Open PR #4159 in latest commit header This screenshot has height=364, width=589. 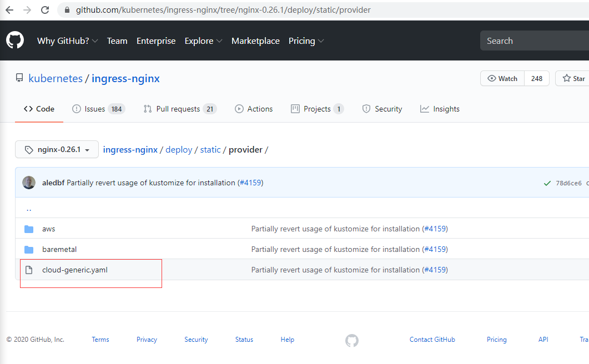pos(250,183)
